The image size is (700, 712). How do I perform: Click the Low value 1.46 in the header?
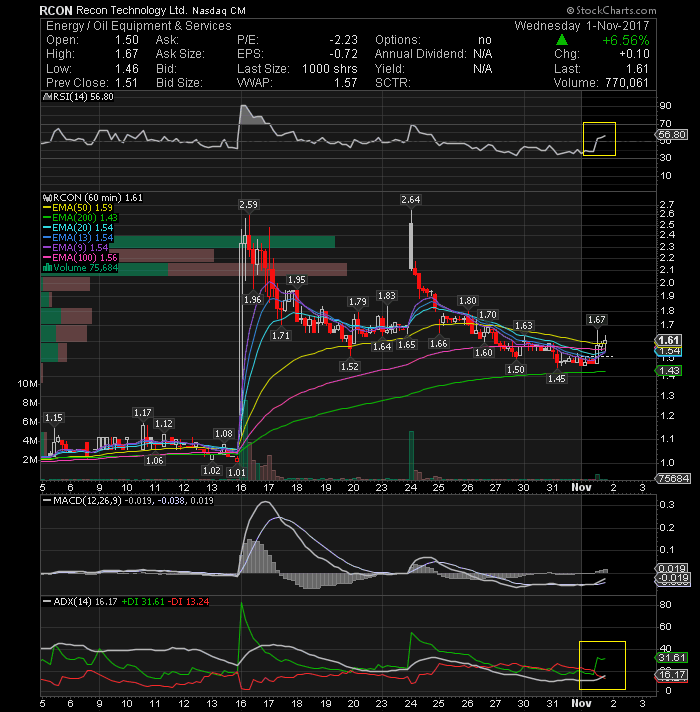[127, 69]
